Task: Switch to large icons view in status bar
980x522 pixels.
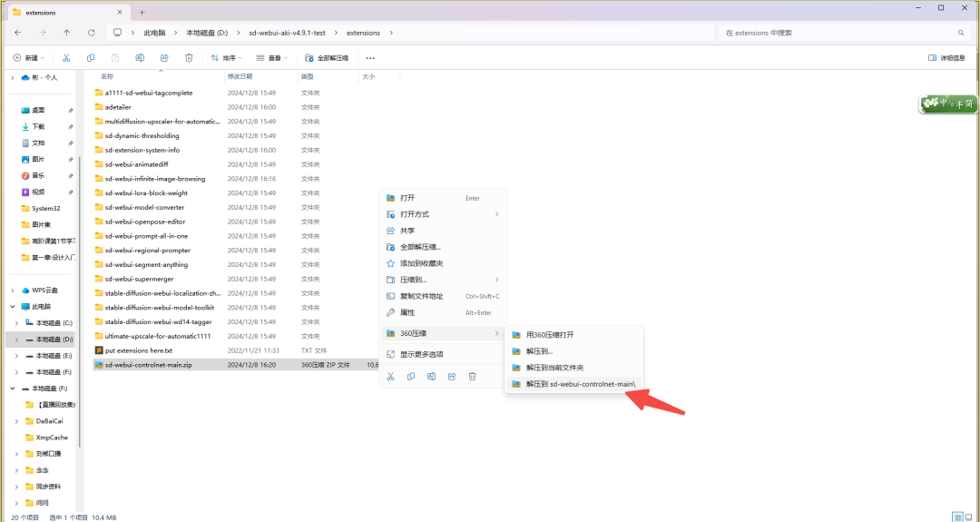Action: 971,517
